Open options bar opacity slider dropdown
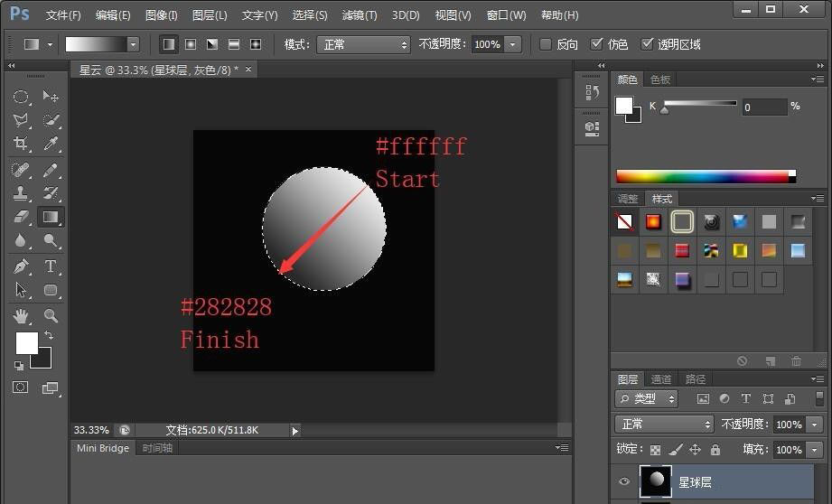832x504 pixels. (513, 44)
